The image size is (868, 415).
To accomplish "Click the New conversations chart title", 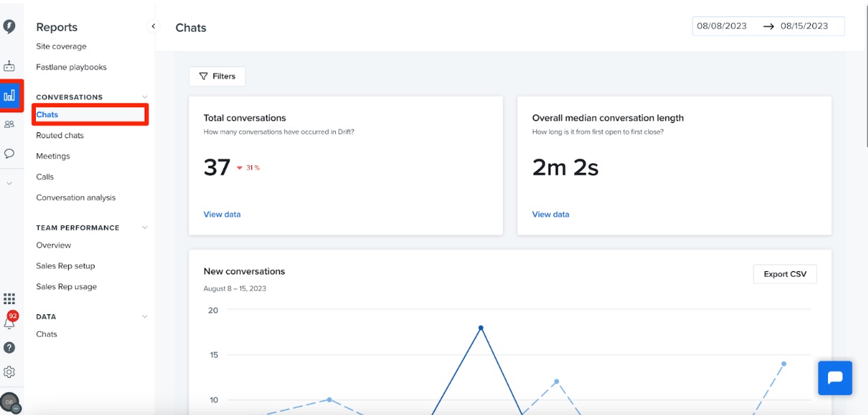I will [x=244, y=271].
